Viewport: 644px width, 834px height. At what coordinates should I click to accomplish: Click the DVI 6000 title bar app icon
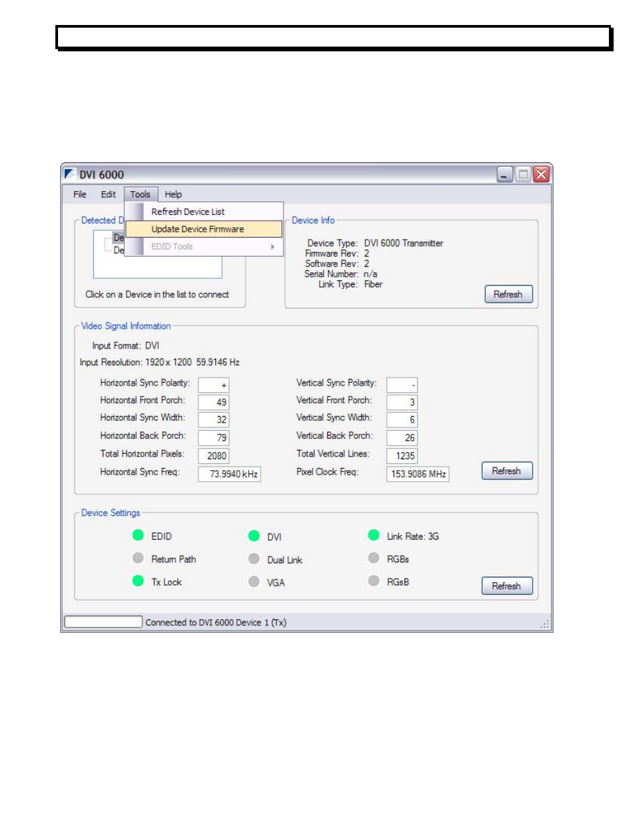(x=70, y=174)
